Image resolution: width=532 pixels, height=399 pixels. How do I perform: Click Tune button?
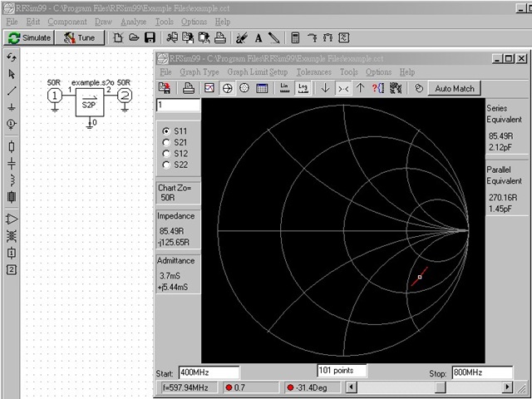(x=80, y=37)
